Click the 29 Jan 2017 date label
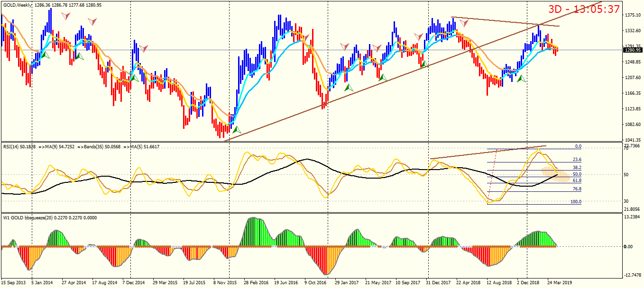644x288 pixels. [346, 282]
